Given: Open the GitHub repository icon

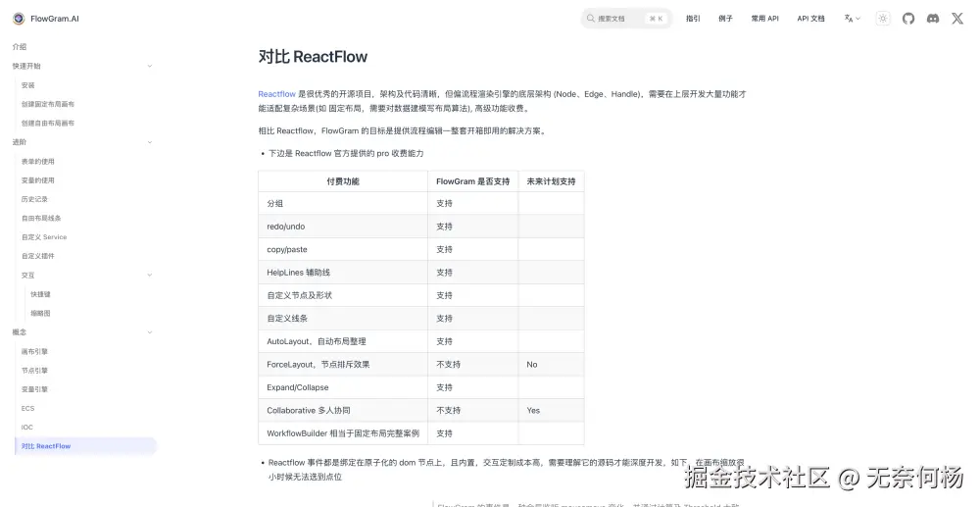Looking at the screenshot, I should point(908,19).
